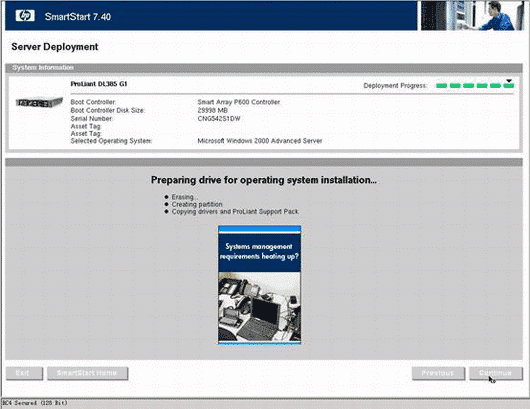This screenshot has width=530, height=409.
Task: Click the technician photo in header
Action: coord(472,16)
